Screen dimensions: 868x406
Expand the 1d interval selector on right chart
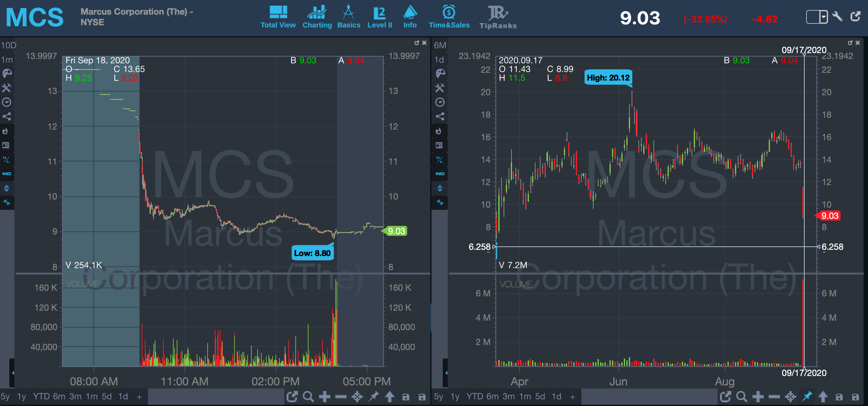pyautogui.click(x=439, y=60)
